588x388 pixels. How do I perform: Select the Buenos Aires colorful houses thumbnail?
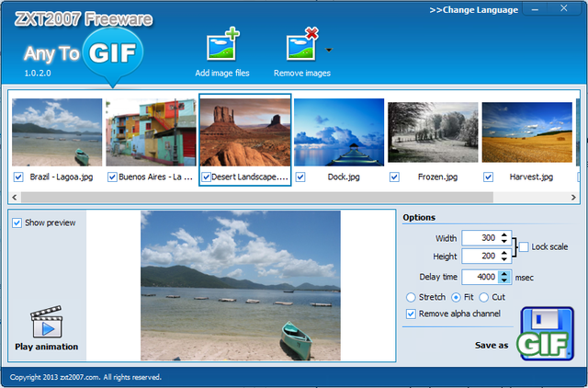(x=151, y=132)
